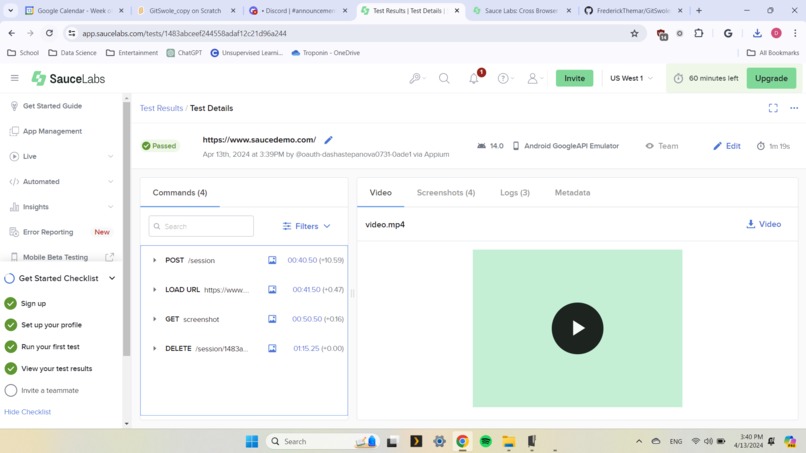
Task: Open the help question mark icon
Action: [503, 78]
